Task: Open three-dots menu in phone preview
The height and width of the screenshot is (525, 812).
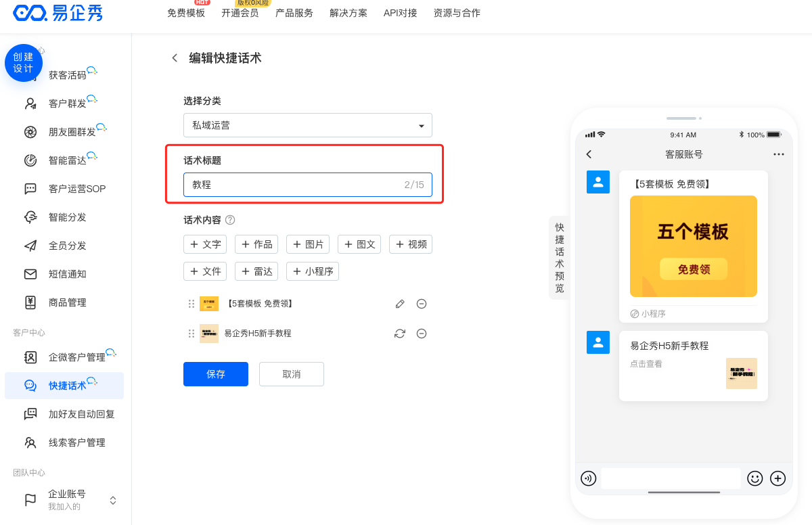Action: 779,154
